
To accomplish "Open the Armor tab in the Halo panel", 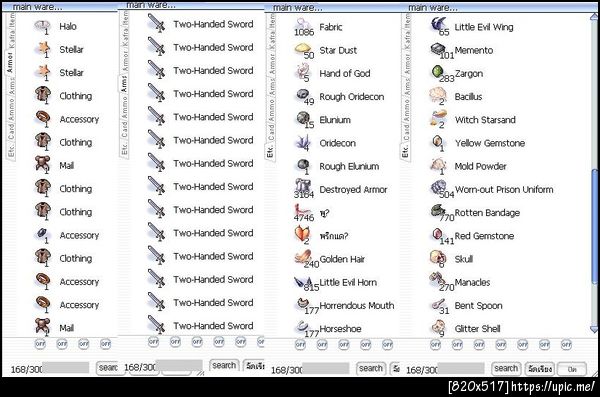I will 10,62.
